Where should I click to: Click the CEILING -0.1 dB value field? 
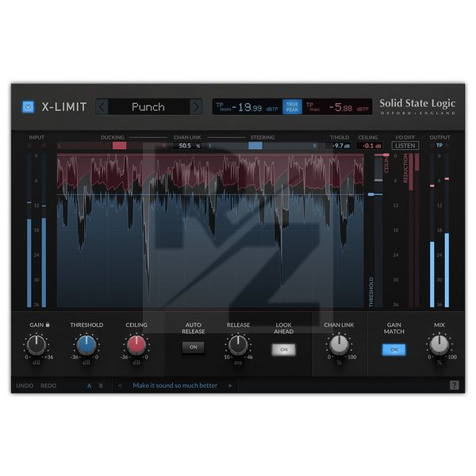[370, 146]
